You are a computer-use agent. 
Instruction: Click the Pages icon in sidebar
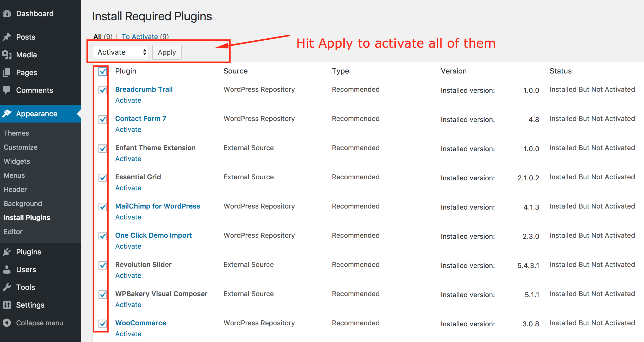[x=7, y=72]
